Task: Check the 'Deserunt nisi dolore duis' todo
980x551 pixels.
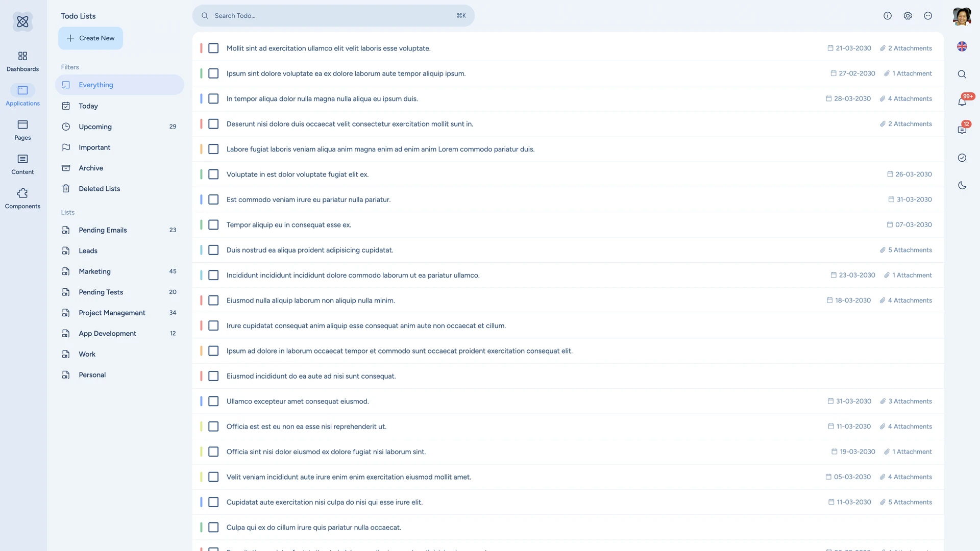Action: 213,124
